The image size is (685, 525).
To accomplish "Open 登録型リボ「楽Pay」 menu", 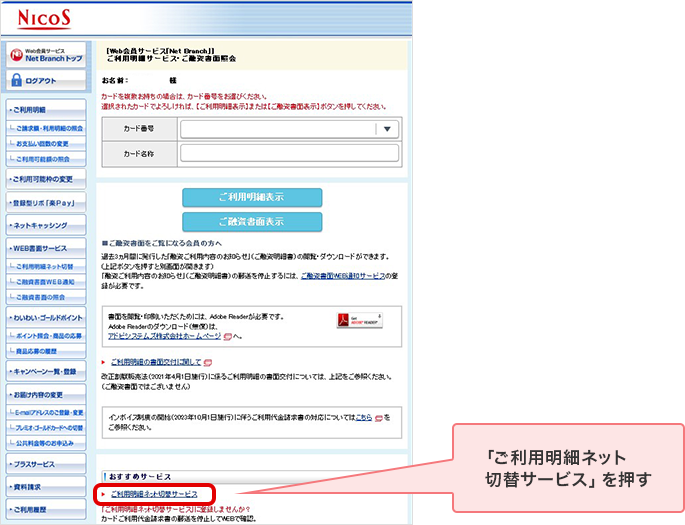I will pyautogui.click(x=46, y=203).
